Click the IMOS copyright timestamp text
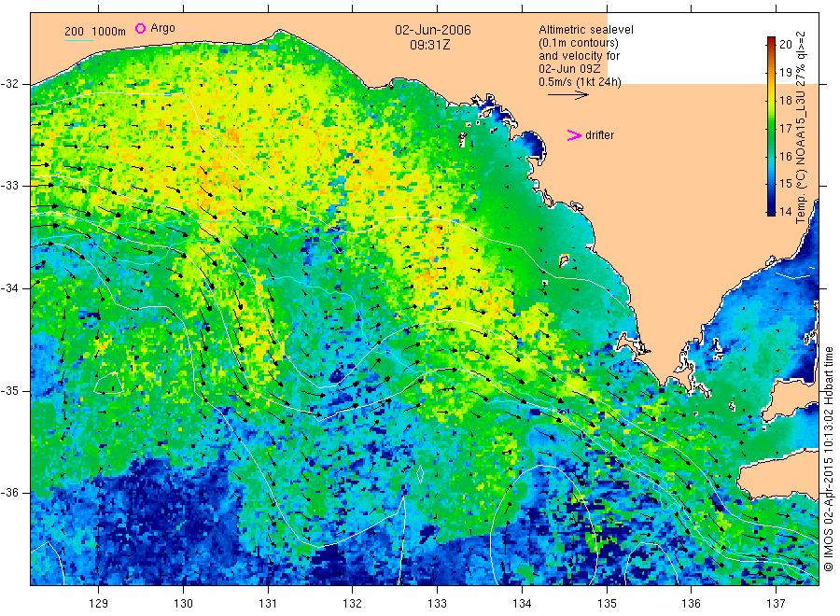Image resolution: width=840 pixels, height=616 pixels. point(829,458)
